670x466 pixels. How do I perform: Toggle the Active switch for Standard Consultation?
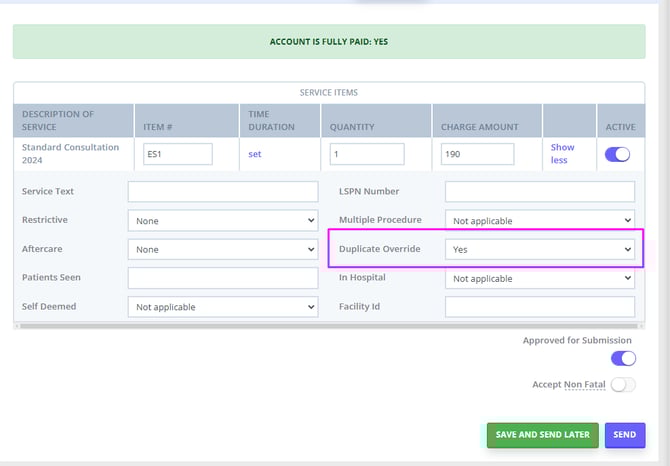click(619, 154)
